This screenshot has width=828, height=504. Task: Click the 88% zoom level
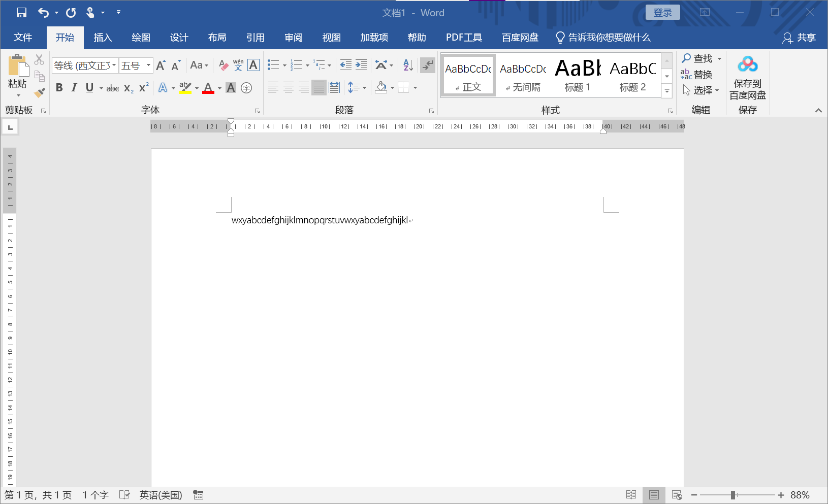pos(800,495)
